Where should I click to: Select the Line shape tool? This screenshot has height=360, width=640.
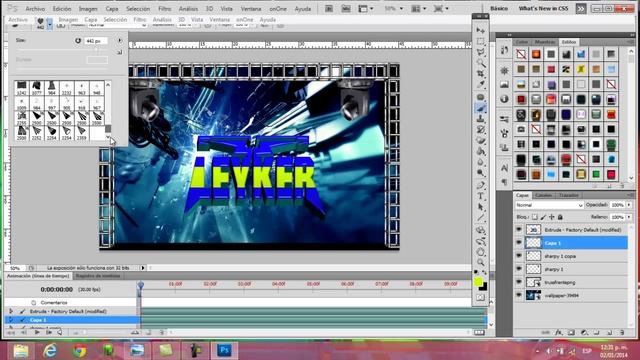(481, 218)
